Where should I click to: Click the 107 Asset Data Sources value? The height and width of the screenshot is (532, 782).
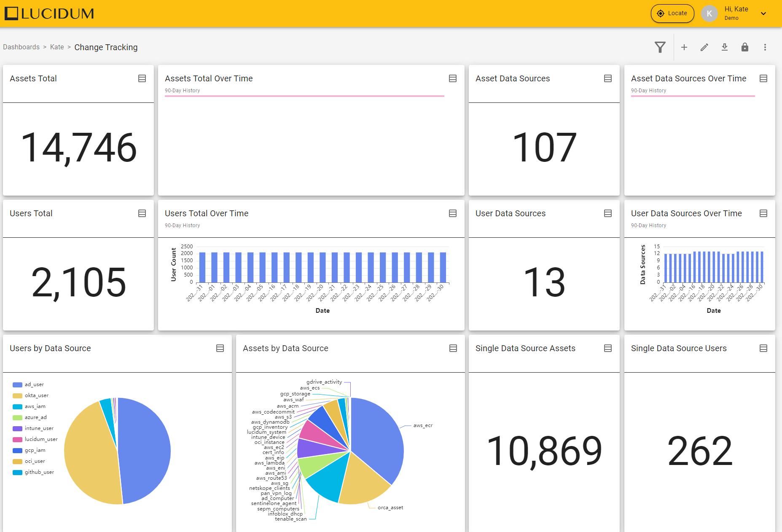[x=544, y=148]
